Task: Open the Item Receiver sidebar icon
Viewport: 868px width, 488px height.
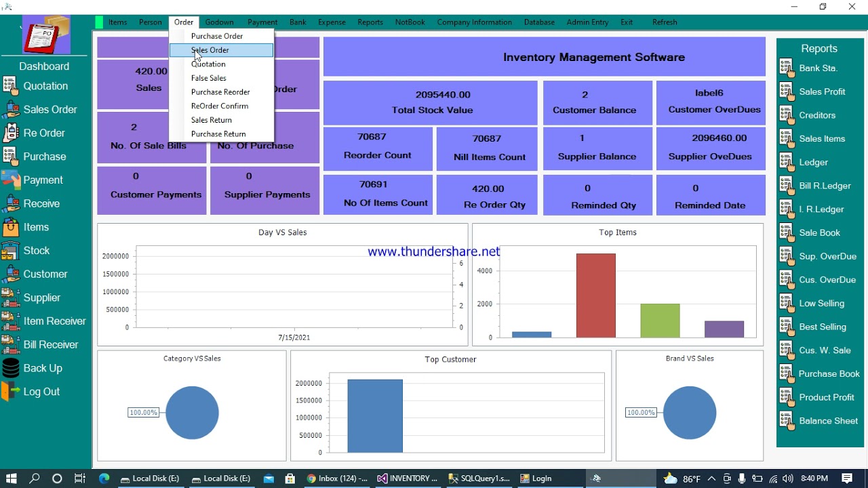Action: [10, 321]
